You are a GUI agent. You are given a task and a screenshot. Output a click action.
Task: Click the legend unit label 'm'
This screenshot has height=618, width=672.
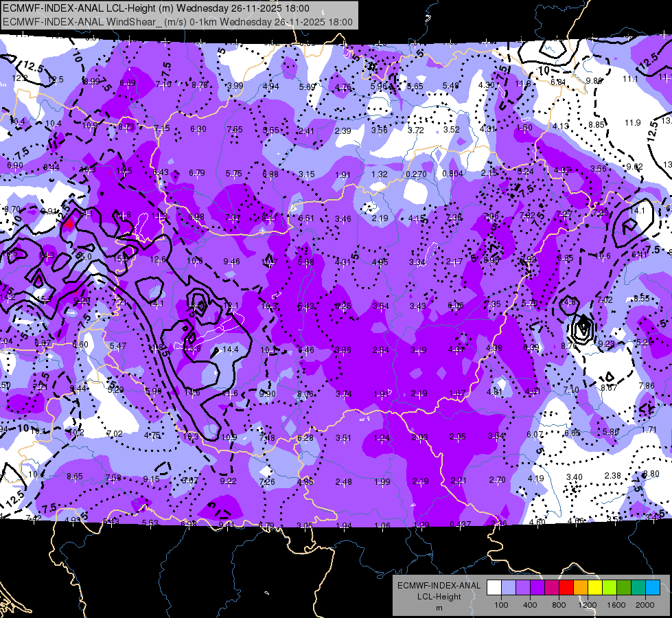439,608
